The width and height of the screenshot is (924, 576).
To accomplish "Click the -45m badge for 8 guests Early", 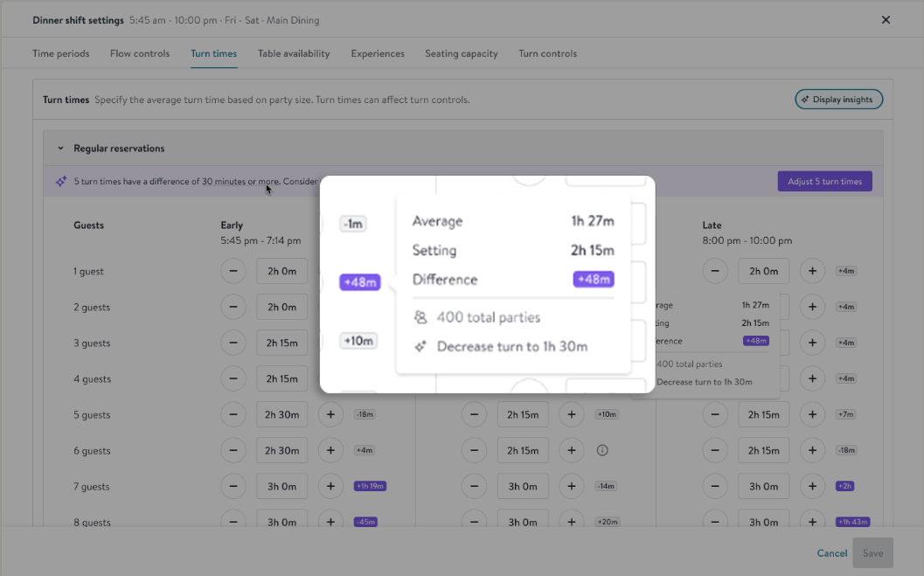I will [365, 522].
